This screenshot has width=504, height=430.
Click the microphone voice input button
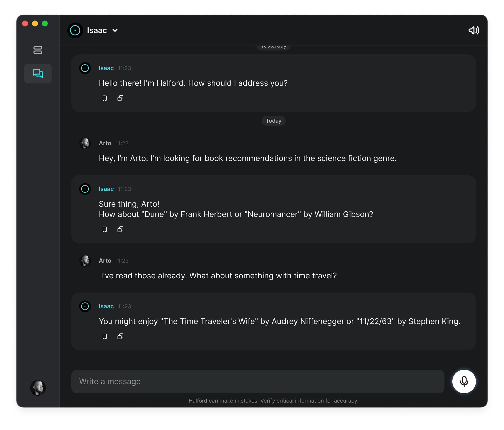coord(464,381)
